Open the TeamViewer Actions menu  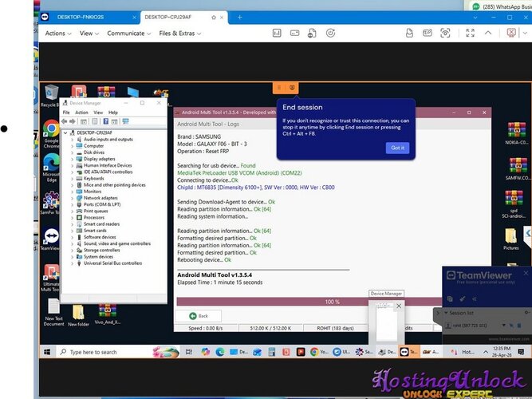coord(58,34)
